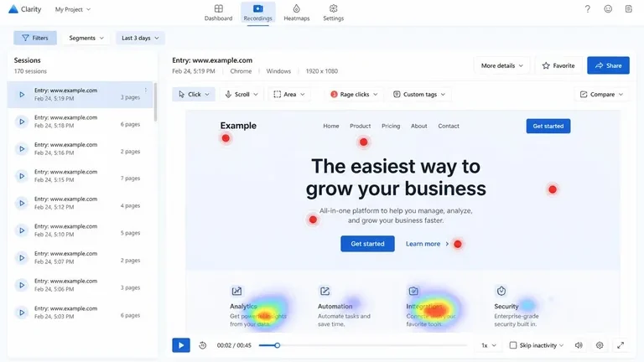
Task: Click the Clarity logo
Action: pos(24,9)
